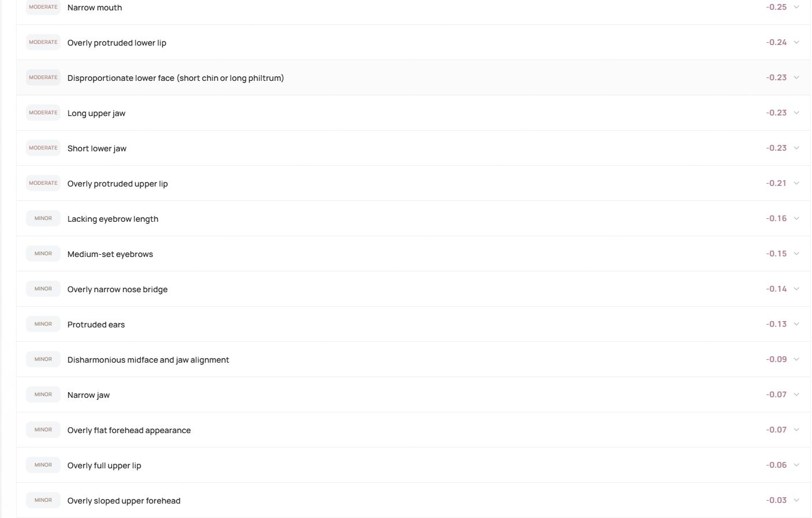Expand chevron for Overly protruded lower lip
812x518 pixels.
click(x=796, y=43)
